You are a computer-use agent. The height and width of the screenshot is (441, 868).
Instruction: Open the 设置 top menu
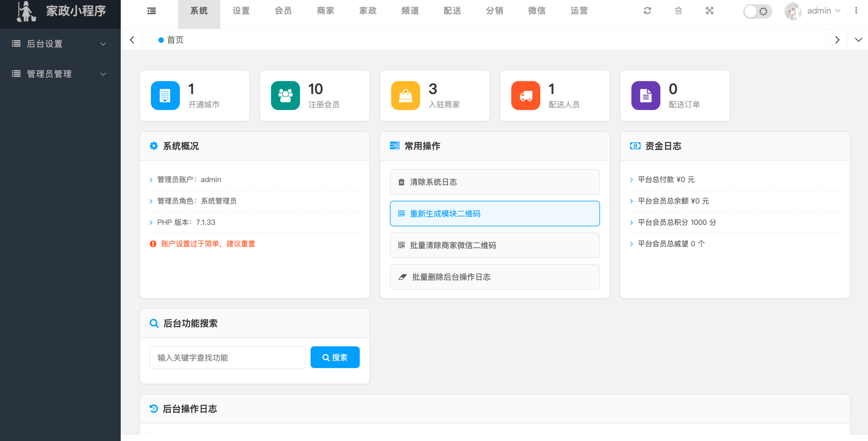[x=241, y=11]
